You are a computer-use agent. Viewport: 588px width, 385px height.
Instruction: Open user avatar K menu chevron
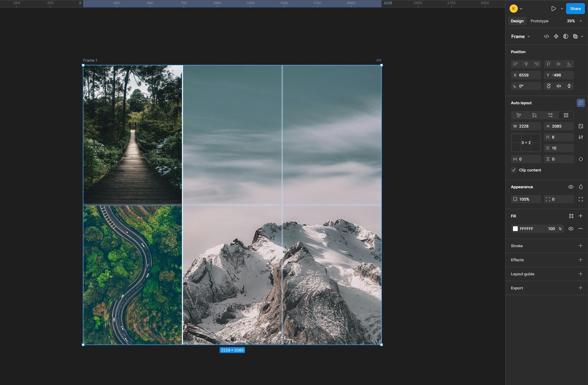tap(521, 9)
